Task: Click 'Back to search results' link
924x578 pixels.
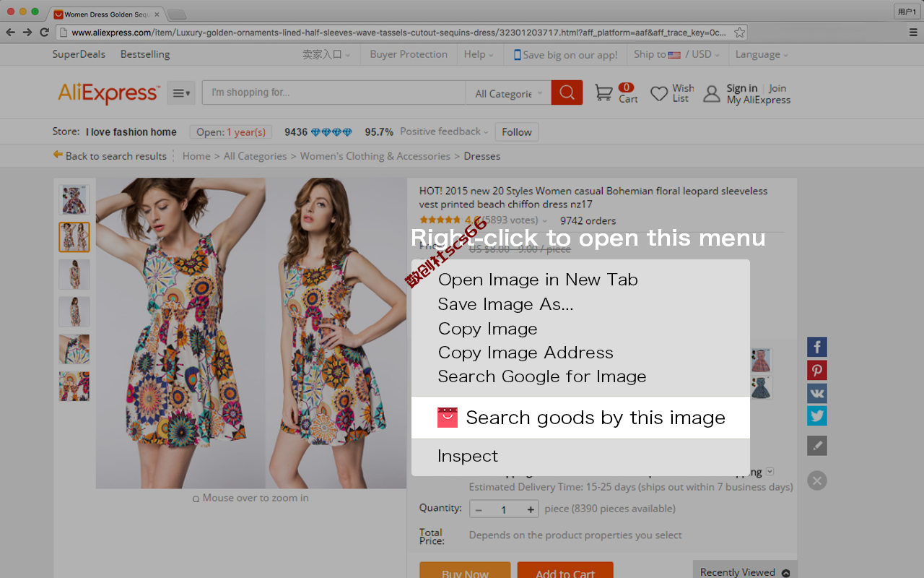Action: coord(110,156)
